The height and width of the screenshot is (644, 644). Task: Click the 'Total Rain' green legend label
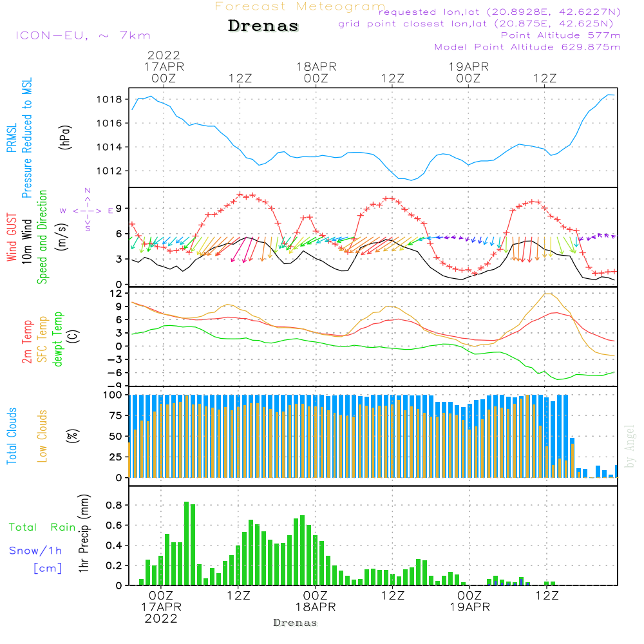[x=43, y=527]
